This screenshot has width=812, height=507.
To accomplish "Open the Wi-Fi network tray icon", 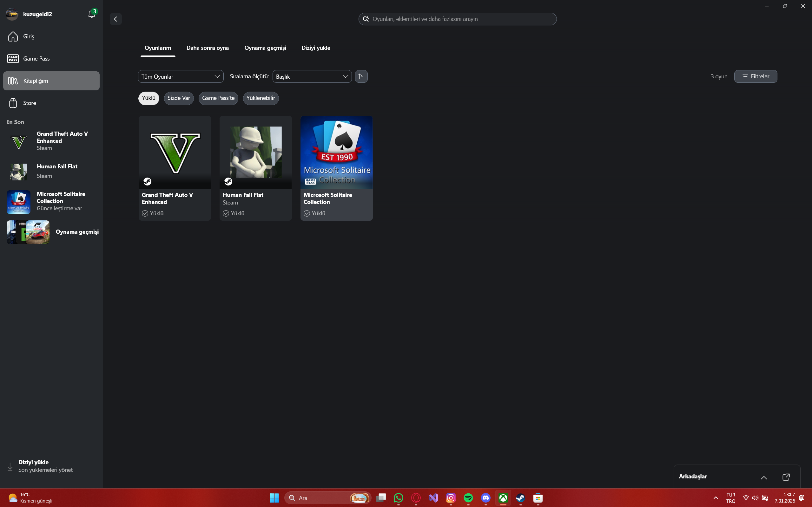I will pyautogui.click(x=746, y=498).
